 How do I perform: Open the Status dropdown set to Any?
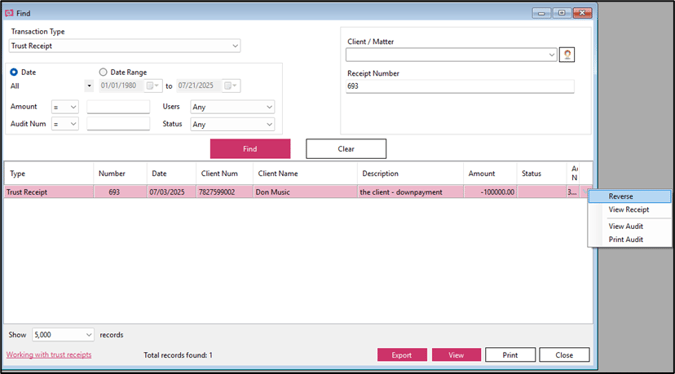(232, 124)
